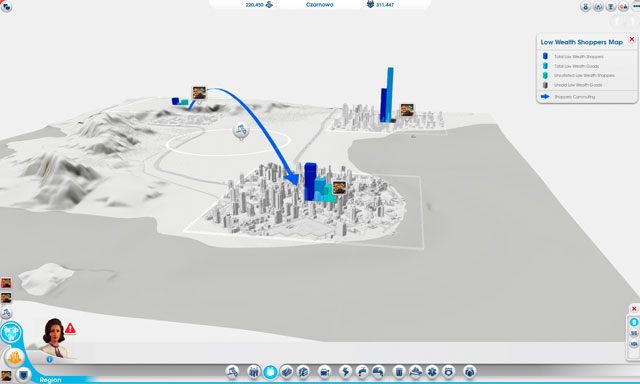The height and width of the screenshot is (384, 640).
Task: Click the dark blue bar over central city
Action: point(310,182)
